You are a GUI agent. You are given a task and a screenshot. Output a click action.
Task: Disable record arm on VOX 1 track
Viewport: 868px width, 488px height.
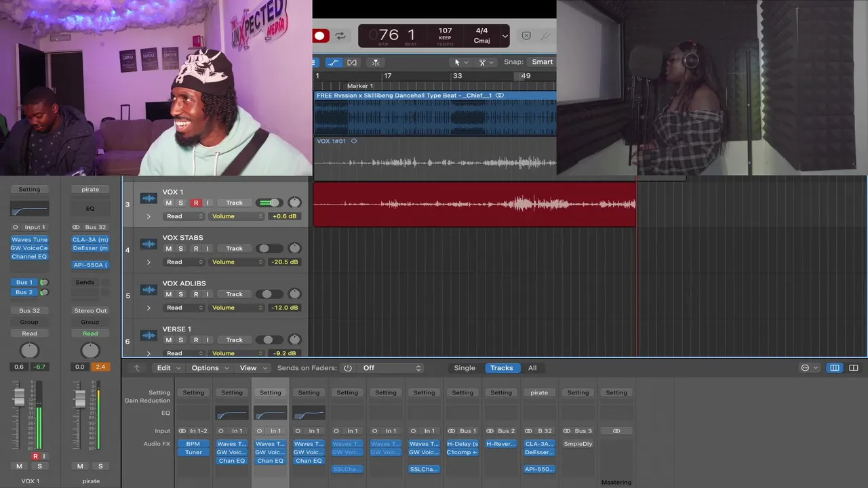pos(196,203)
